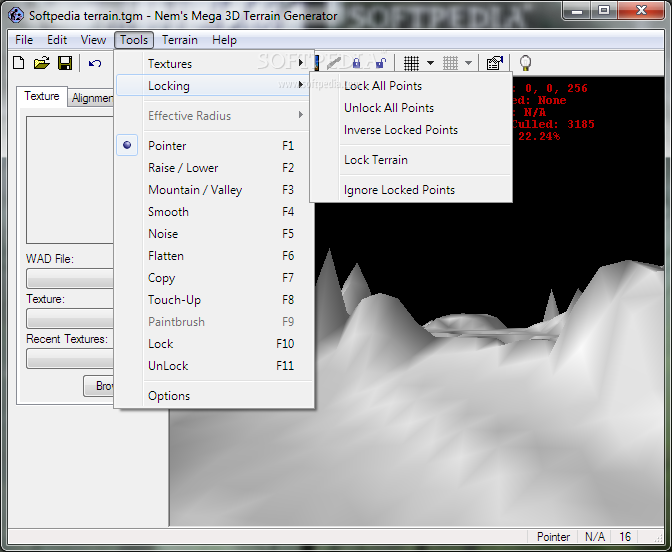This screenshot has width=672, height=552.
Task: Open the File menu
Action: [24, 40]
